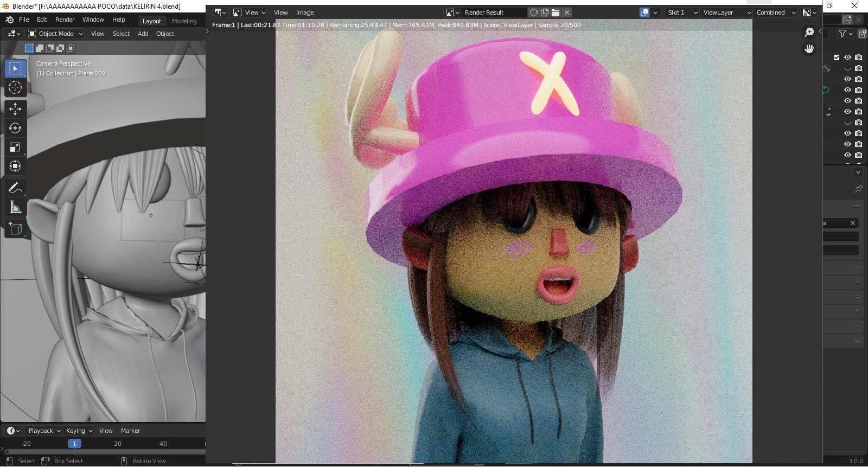Click the Add Cube tool
868x467 pixels.
point(15,228)
